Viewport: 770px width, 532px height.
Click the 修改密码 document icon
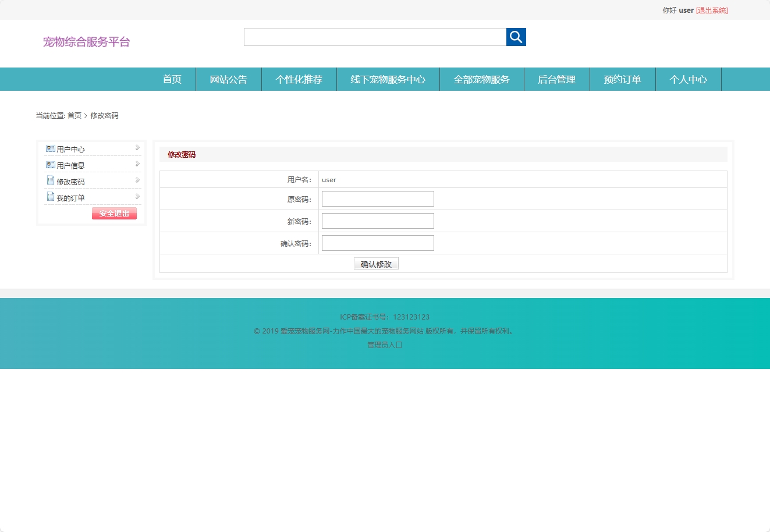(x=51, y=181)
